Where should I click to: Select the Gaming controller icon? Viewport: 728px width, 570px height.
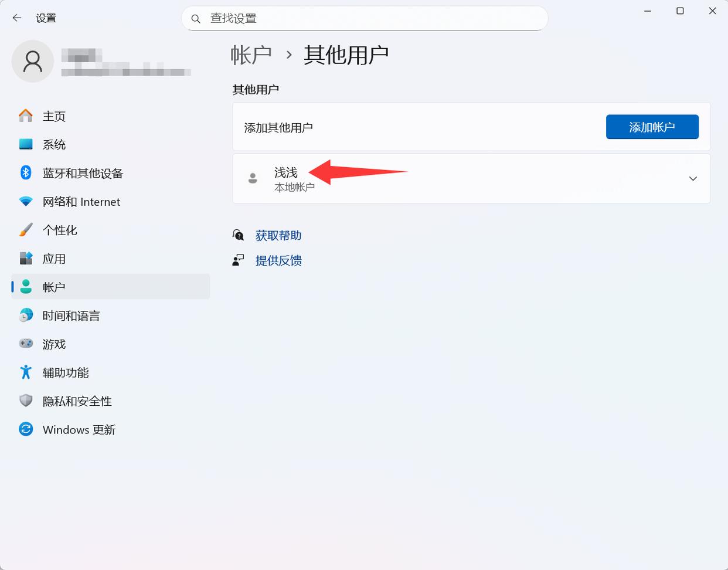coord(26,344)
